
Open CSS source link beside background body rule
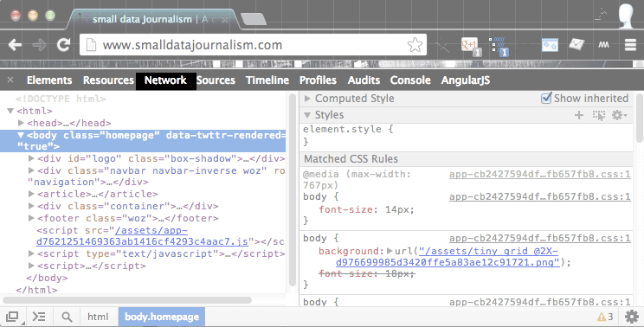[x=539, y=238]
